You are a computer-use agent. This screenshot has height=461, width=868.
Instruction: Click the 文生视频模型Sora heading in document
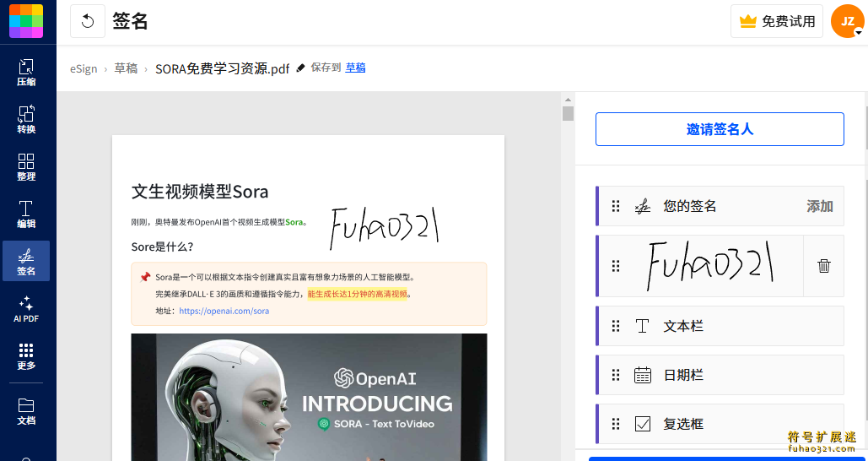tap(200, 192)
